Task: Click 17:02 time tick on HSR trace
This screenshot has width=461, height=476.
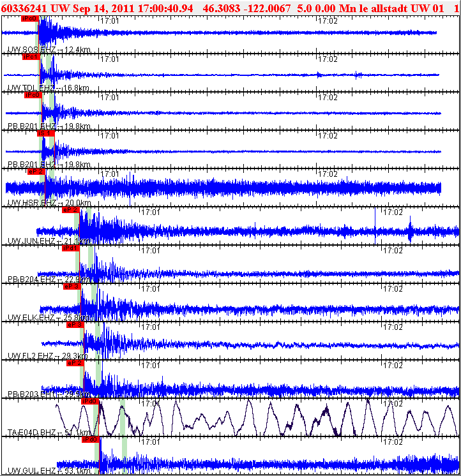Action: 328,174
